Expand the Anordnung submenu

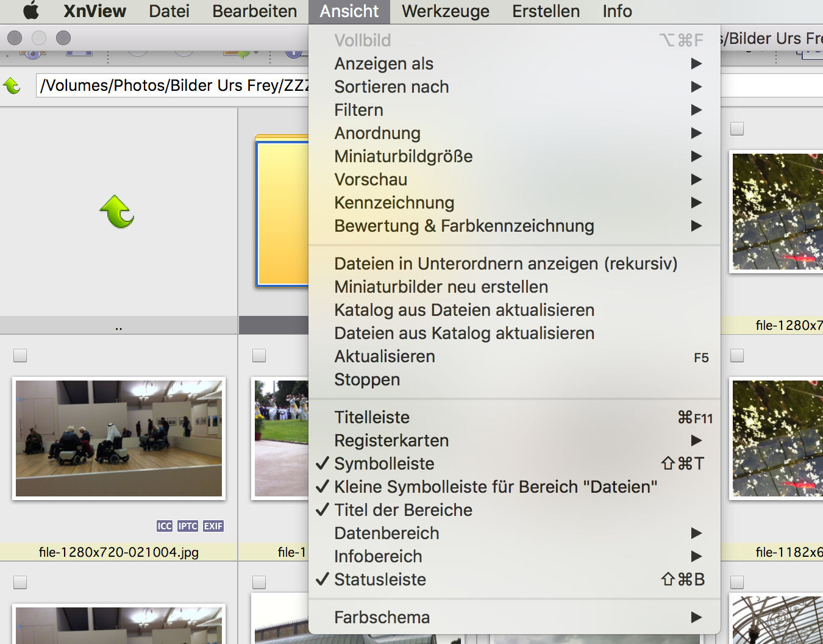(x=515, y=133)
